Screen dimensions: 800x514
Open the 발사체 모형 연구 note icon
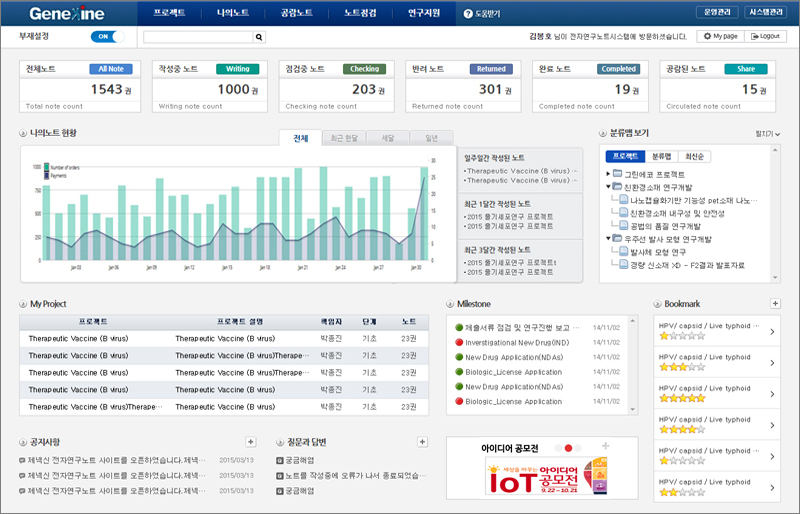coord(623,252)
